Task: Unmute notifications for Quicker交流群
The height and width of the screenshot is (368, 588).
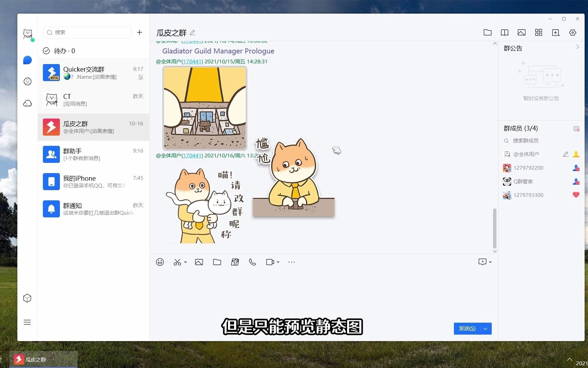Action: (140, 77)
